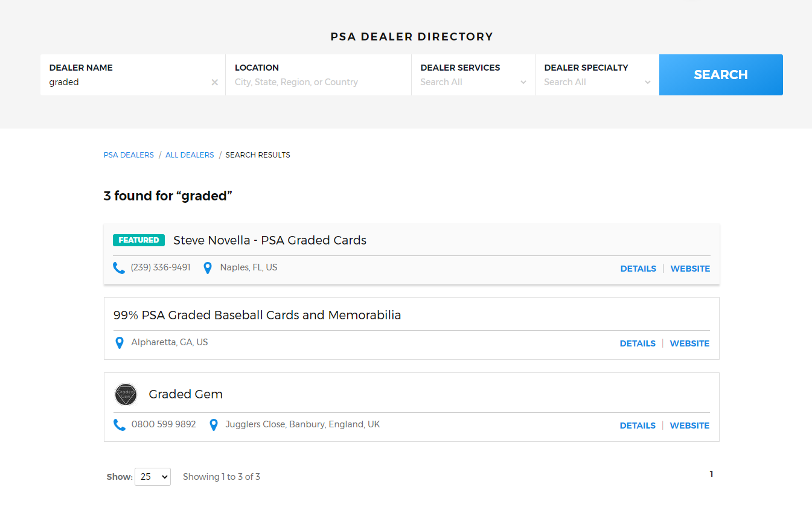
Task: Click phone number (239) 336-9491
Action: (161, 267)
